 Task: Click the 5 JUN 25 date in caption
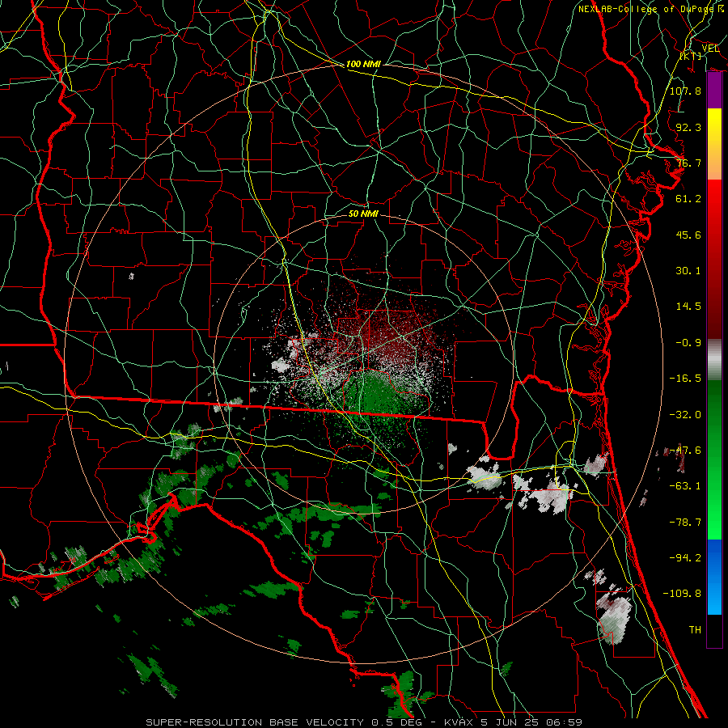point(510,722)
